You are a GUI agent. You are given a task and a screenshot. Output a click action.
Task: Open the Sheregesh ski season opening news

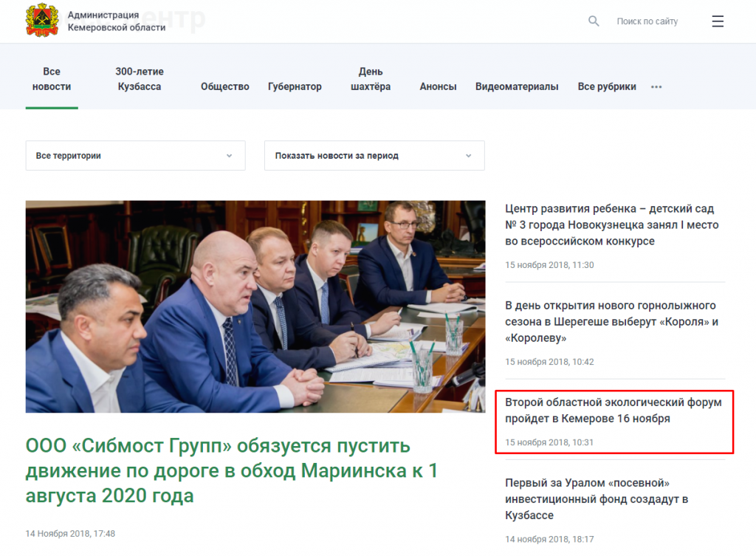pyautogui.click(x=611, y=322)
